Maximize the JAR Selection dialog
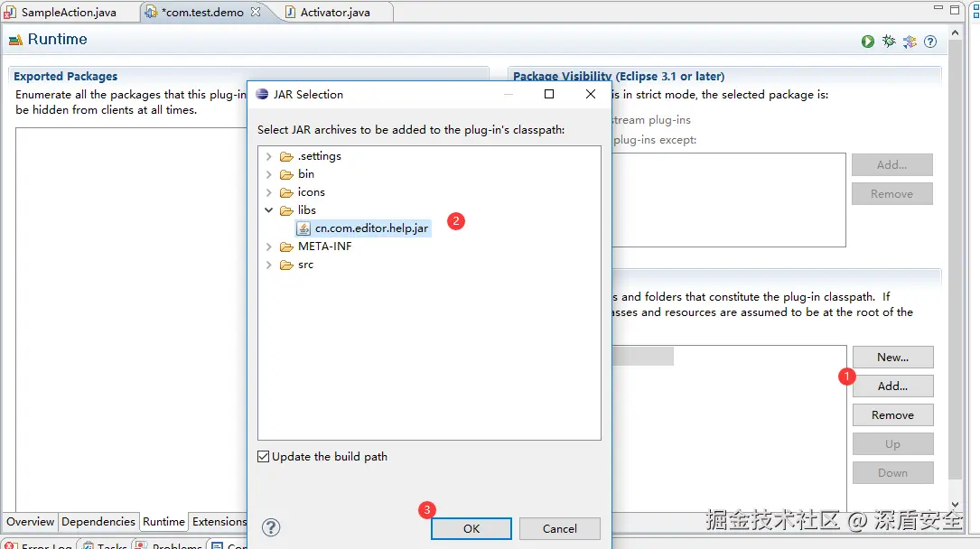This screenshot has height=549, width=980. point(549,94)
